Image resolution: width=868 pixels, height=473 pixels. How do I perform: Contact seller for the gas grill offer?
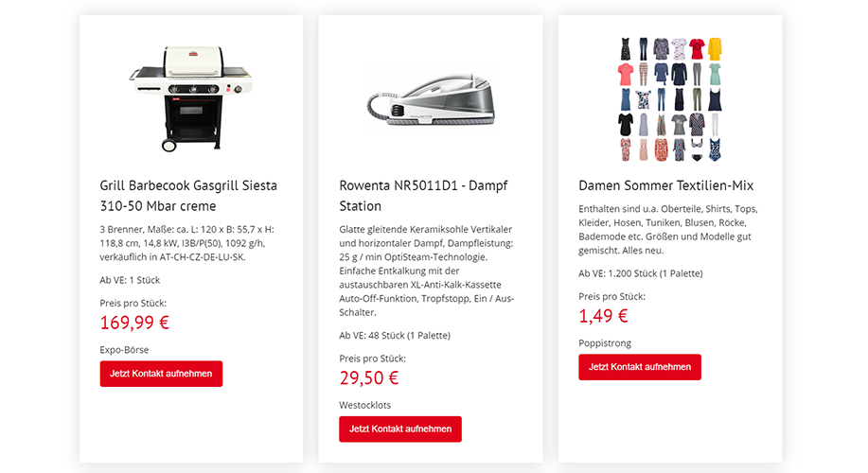(161, 374)
